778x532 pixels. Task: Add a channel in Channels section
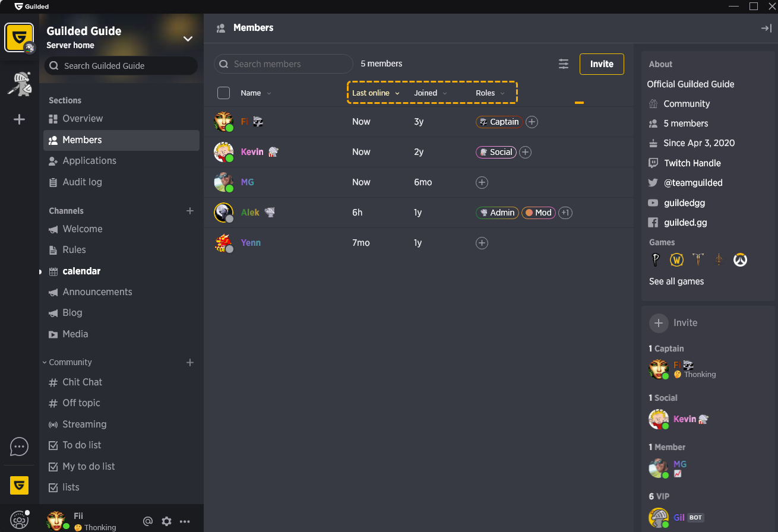tap(190, 211)
